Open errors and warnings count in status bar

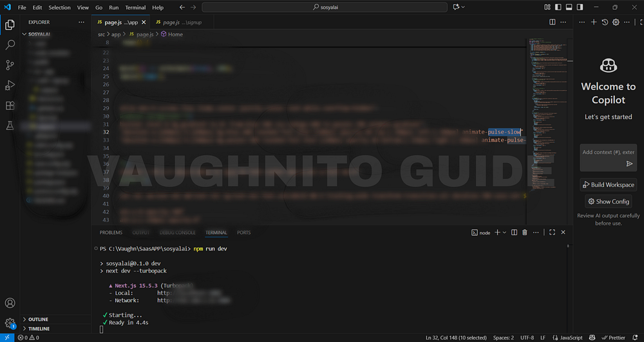pos(28,337)
